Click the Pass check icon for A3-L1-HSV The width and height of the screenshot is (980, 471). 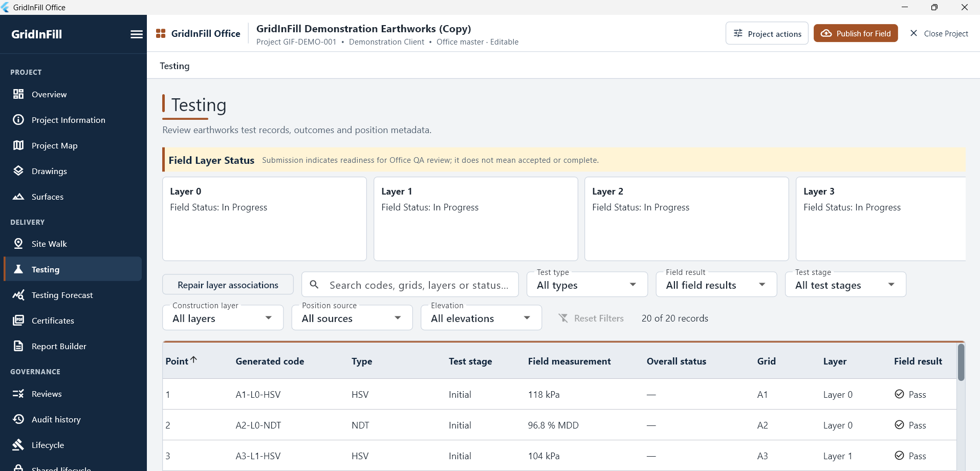click(899, 455)
